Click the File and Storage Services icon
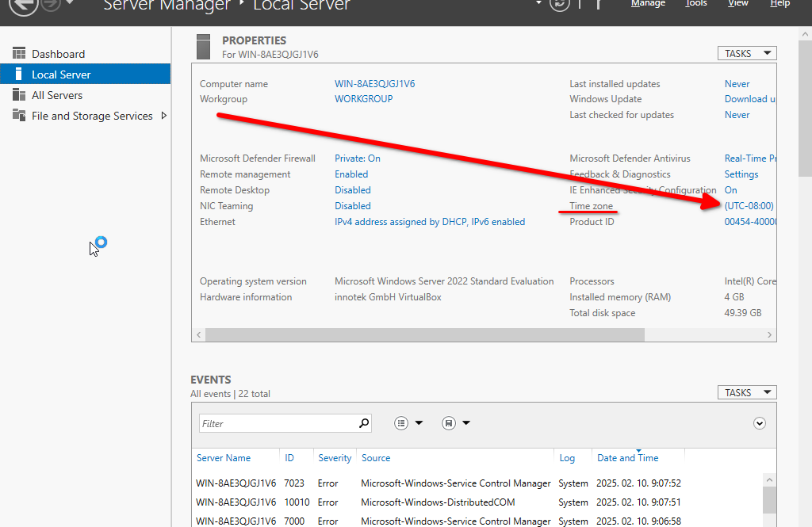Image resolution: width=812 pixels, height=527 pixels. pyautogui.click(x=19, y=116)
